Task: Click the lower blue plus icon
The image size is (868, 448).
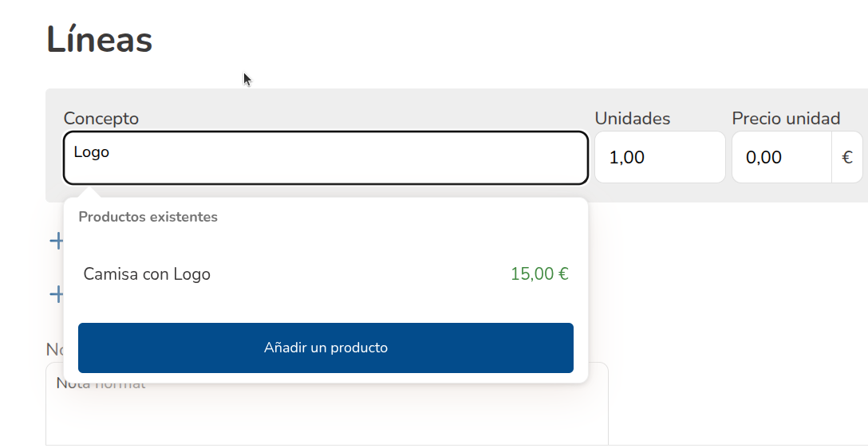Action: tap(55, 294)
